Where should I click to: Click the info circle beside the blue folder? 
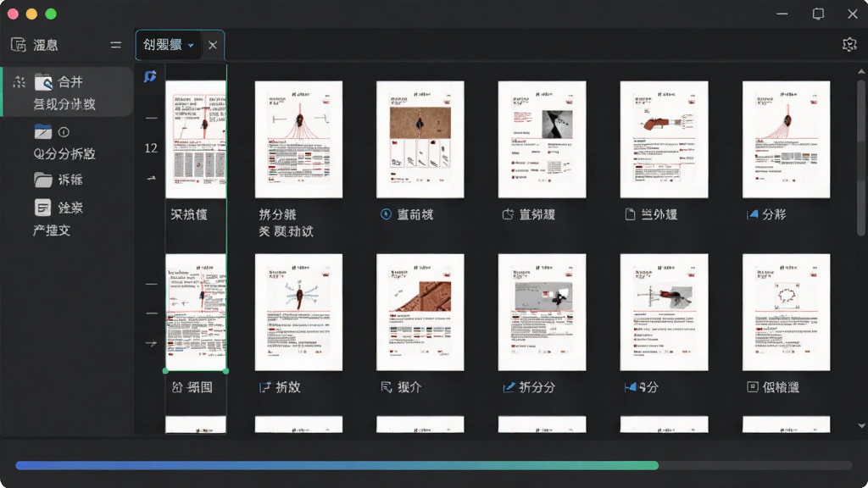click(x=64, y=131)
